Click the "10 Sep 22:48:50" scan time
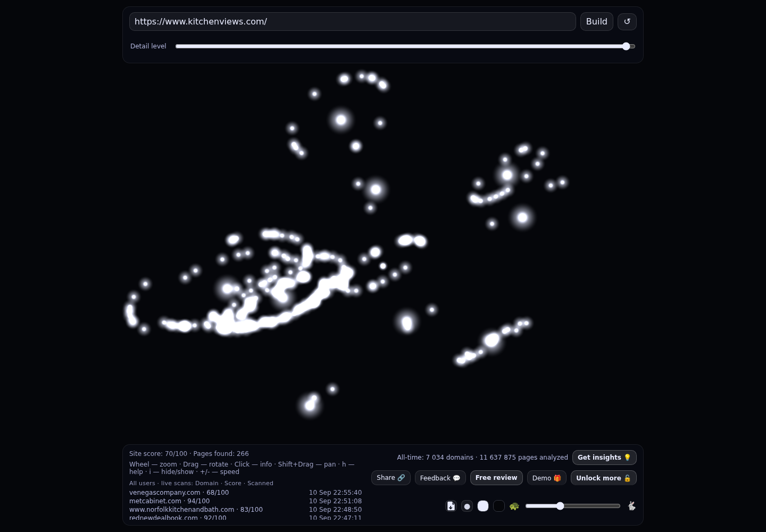The image size is (766, 532). click(x=335, y=510)
